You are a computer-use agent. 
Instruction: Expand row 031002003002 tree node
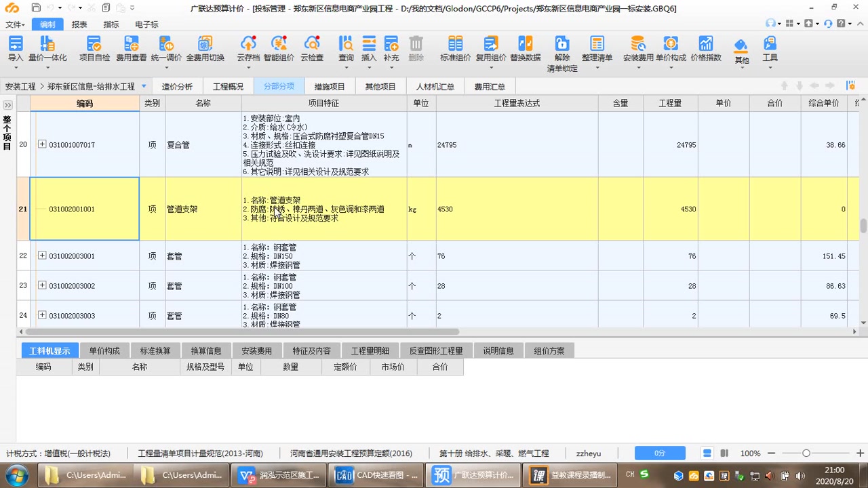point(42,285)
